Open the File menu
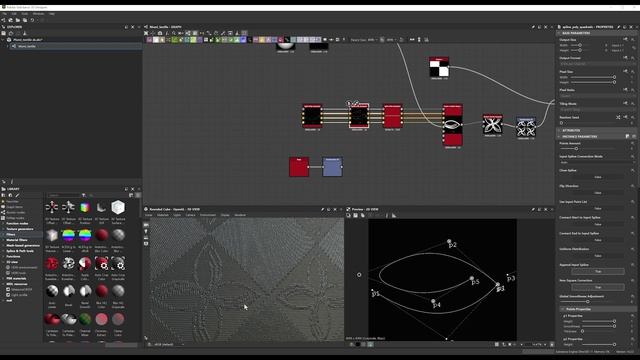Screen dimensions: 640x360 [x=4, y=13]
